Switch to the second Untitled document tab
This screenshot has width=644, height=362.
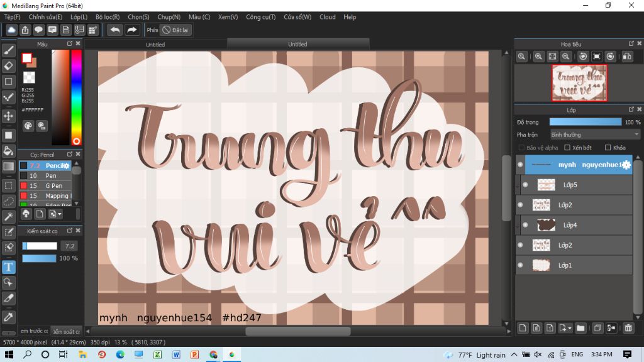[x=297, y=45]
